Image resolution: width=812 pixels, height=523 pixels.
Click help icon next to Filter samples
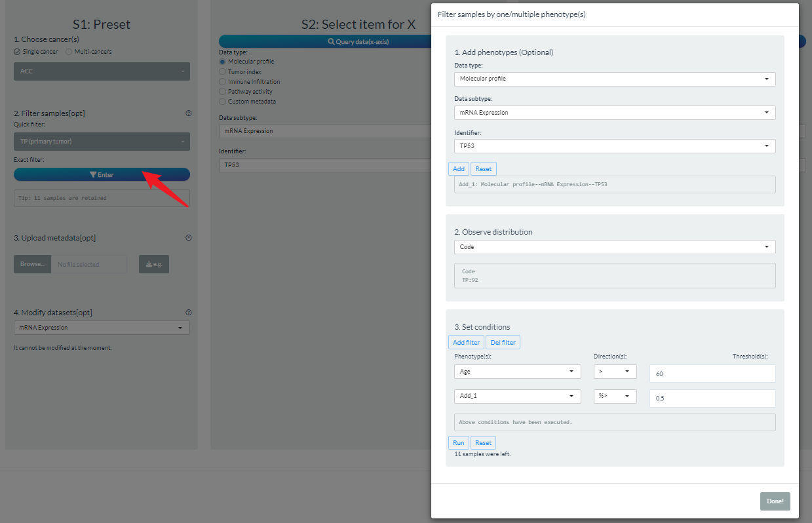pos(189,113)
